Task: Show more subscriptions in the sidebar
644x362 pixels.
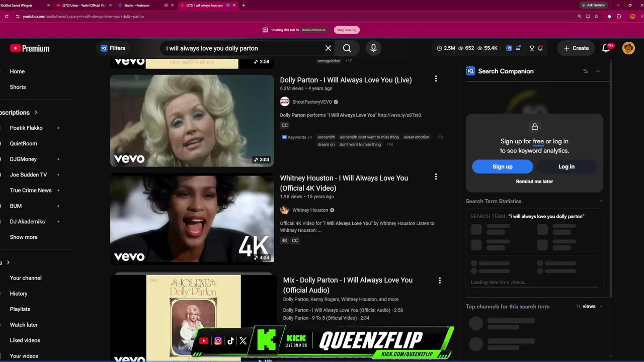Action: pyautogui.click(x=24, y=237)
